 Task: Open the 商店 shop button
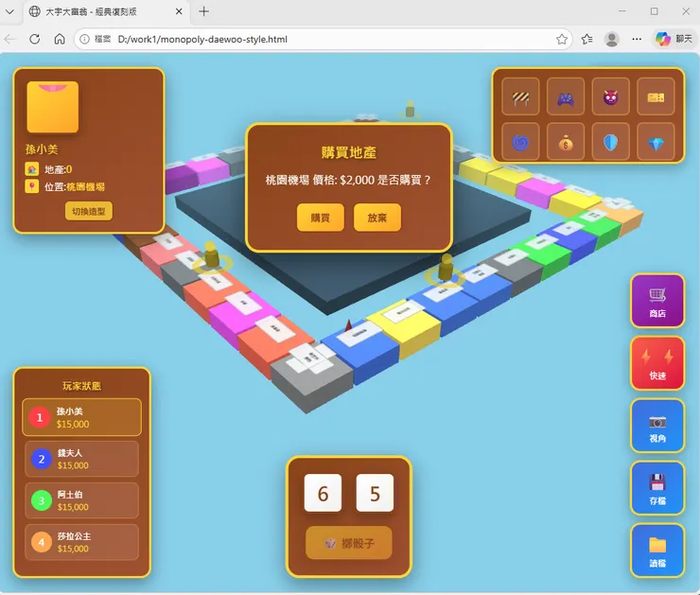click(x=657, y=301)
